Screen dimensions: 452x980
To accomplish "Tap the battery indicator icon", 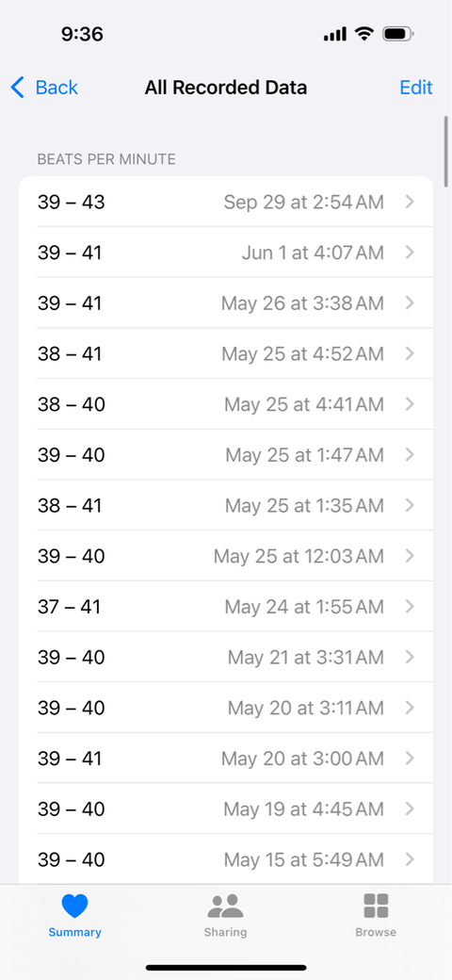I will pos(397,34).
